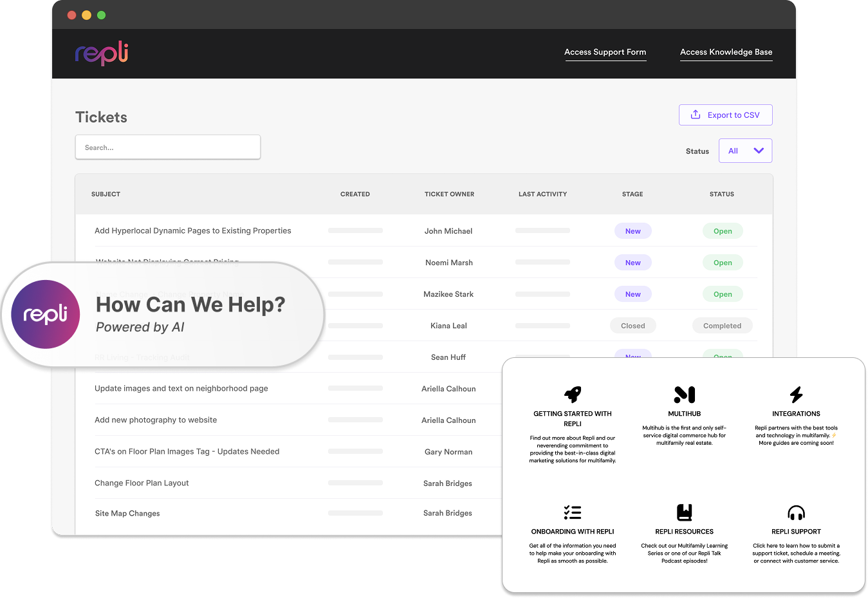This screenshot has width=868, height=598.
Task: Click the Repli Support card title
Action: [x=797, y=532]
